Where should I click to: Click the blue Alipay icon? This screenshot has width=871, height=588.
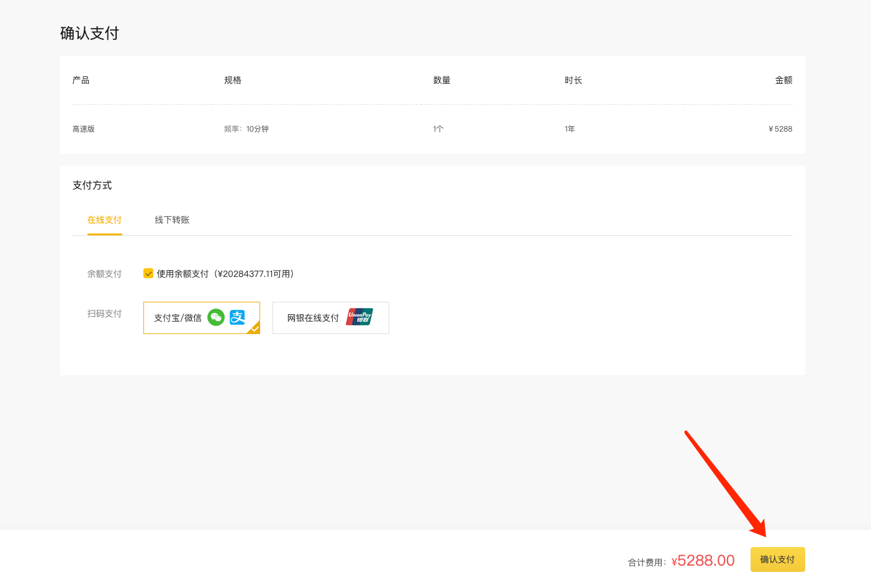point(237,317)
